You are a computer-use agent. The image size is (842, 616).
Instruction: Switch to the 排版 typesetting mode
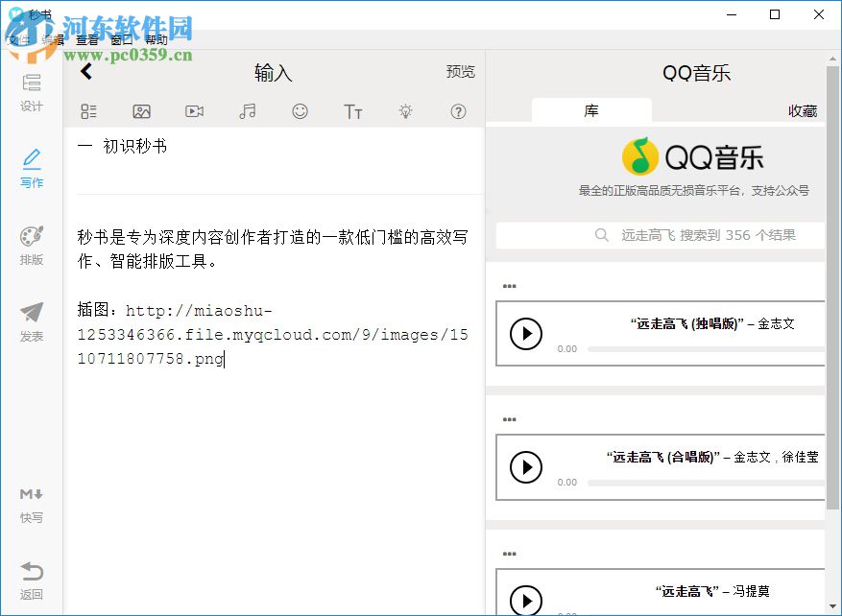pyautogui.click(x=31, y=242)
